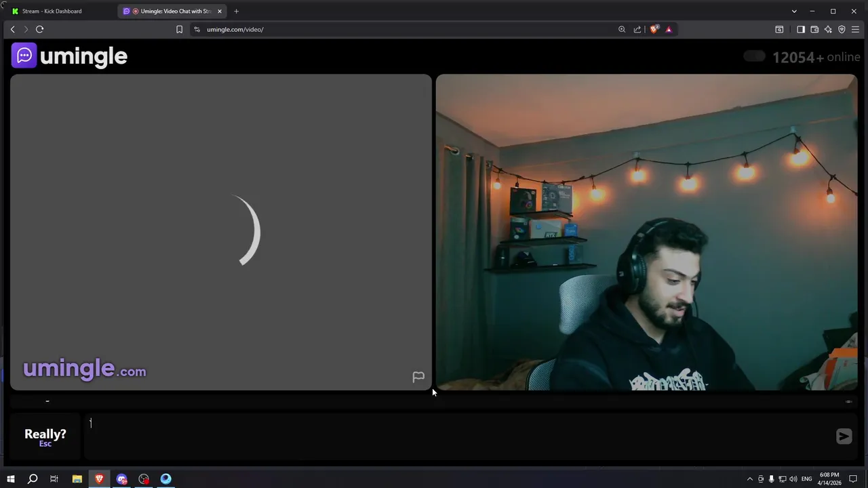Click the umingle logo in the header

69,56
